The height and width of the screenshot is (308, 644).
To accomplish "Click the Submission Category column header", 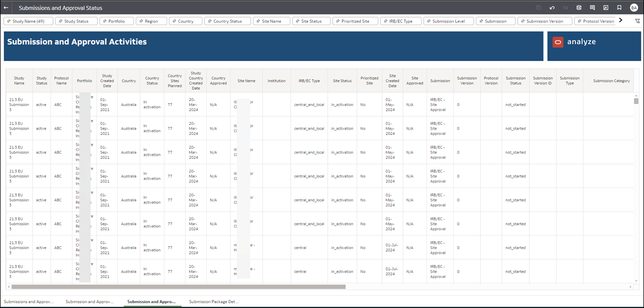I will pyautogui.click(x=611, y=81).
